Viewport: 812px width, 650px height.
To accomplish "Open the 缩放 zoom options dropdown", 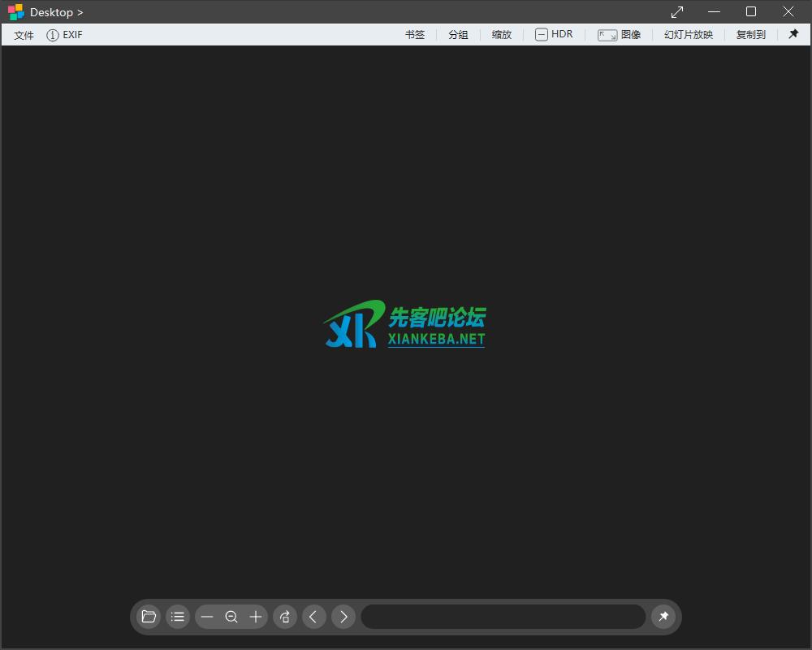I will click(x=501, y=34).
